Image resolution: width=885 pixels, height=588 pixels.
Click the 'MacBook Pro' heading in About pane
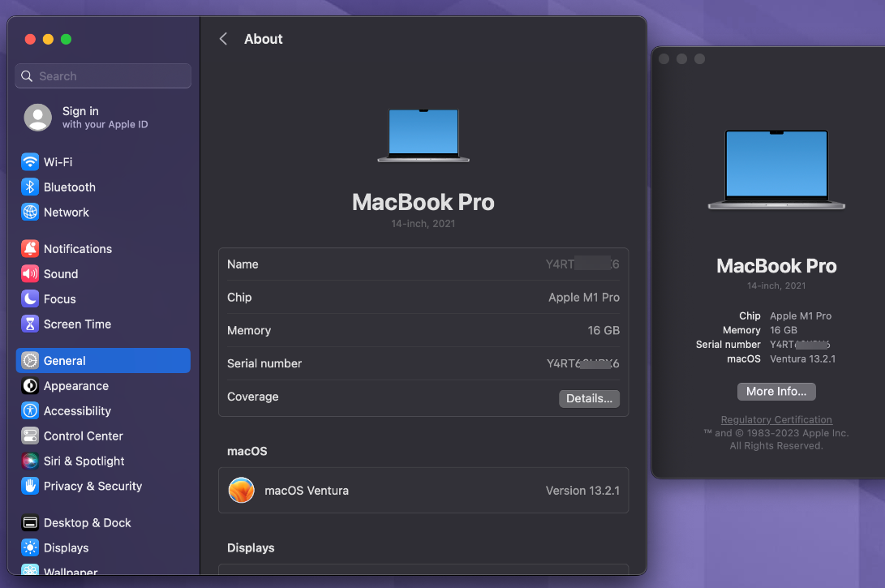click(423, 202)
